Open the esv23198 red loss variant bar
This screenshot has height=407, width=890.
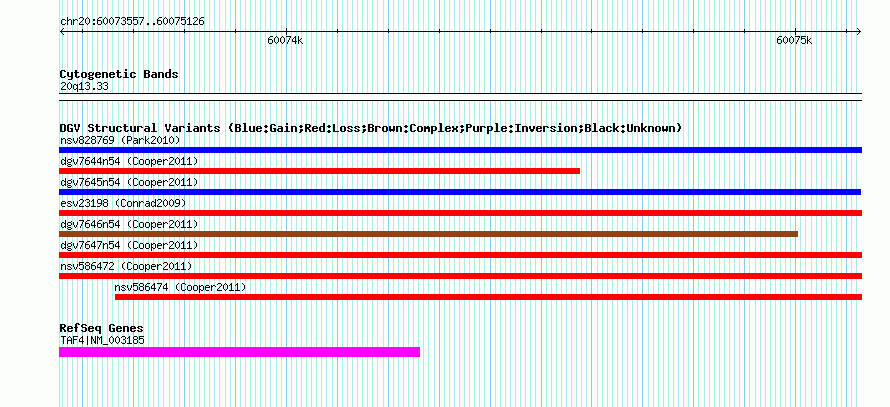click(460, 213)
